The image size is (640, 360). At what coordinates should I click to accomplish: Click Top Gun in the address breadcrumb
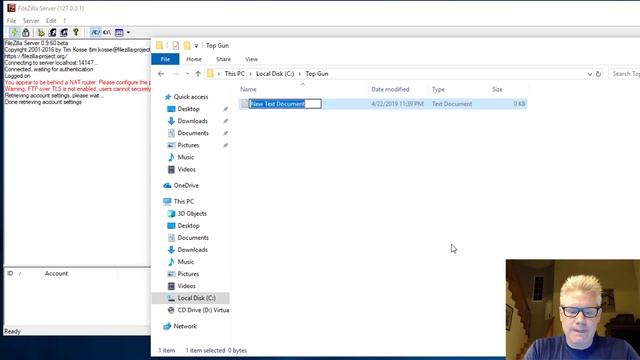click(317, 74)
